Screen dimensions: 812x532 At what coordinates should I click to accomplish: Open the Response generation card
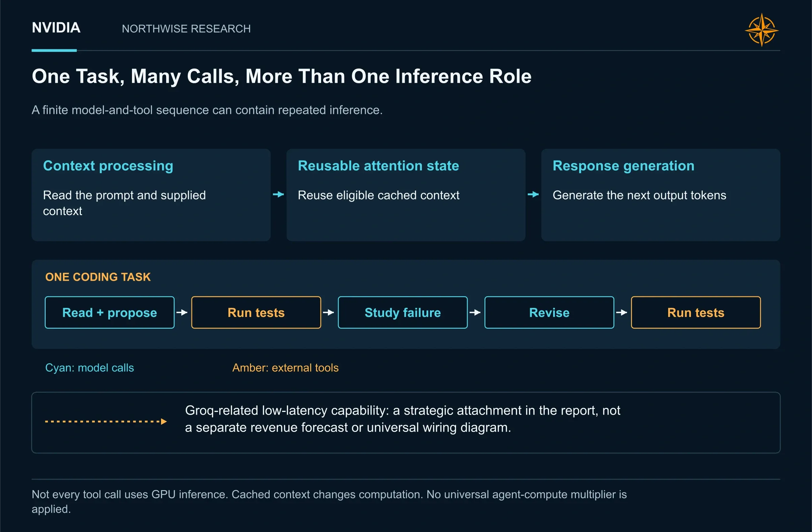point(660,195)
